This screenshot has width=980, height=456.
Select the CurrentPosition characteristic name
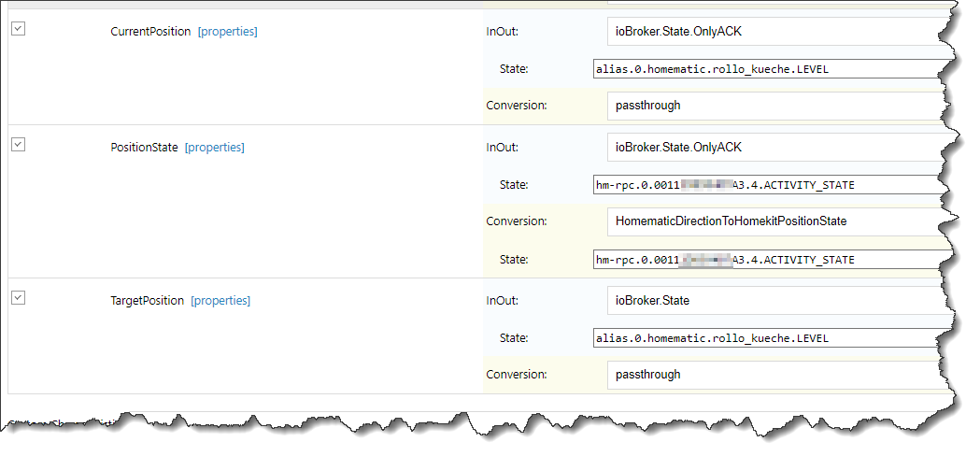pyautogui.click(x=150, y=31)
